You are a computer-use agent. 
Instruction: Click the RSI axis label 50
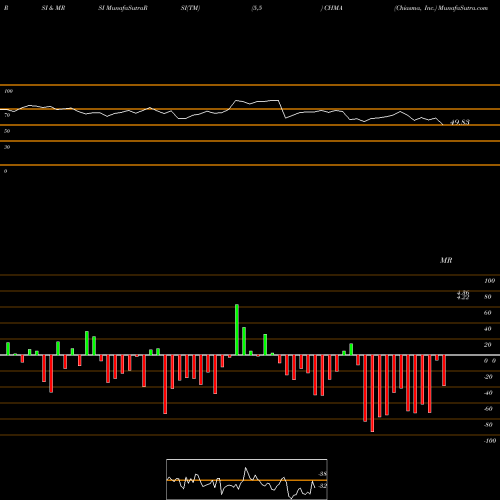click(7, 131)
